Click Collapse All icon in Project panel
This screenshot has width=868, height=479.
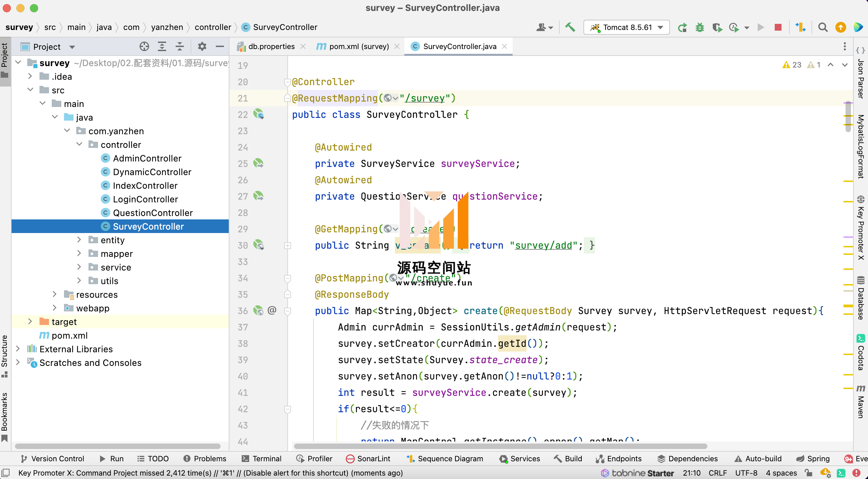(180, 47)
